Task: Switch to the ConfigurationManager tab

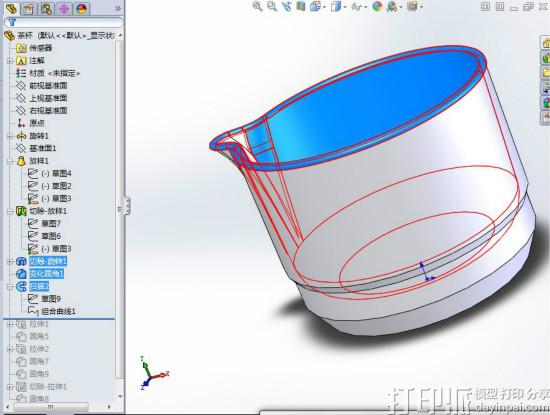Action: tap(46, 9)
